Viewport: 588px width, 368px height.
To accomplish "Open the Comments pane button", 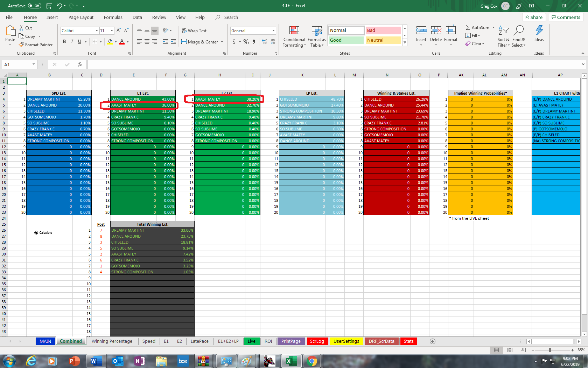I will tap(566, 17).
